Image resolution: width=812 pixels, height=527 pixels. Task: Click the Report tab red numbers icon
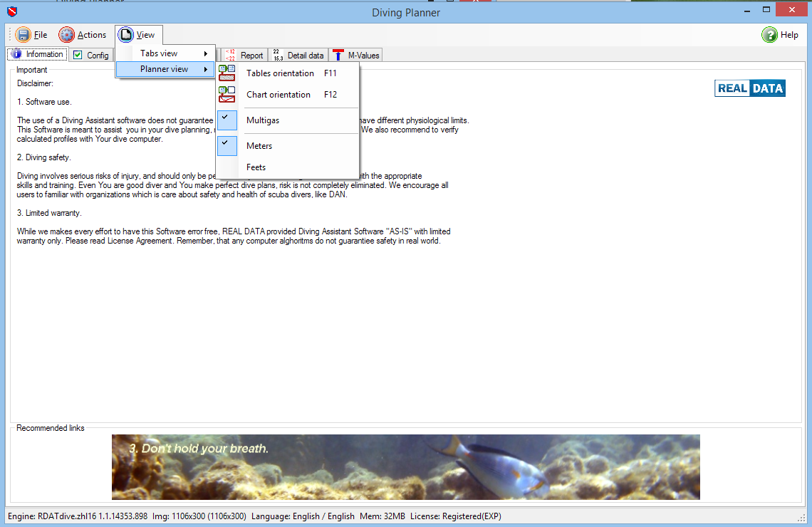point(230,55)
